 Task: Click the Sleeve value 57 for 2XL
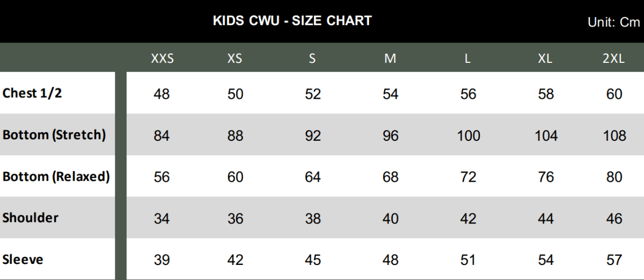pos(614,260)
